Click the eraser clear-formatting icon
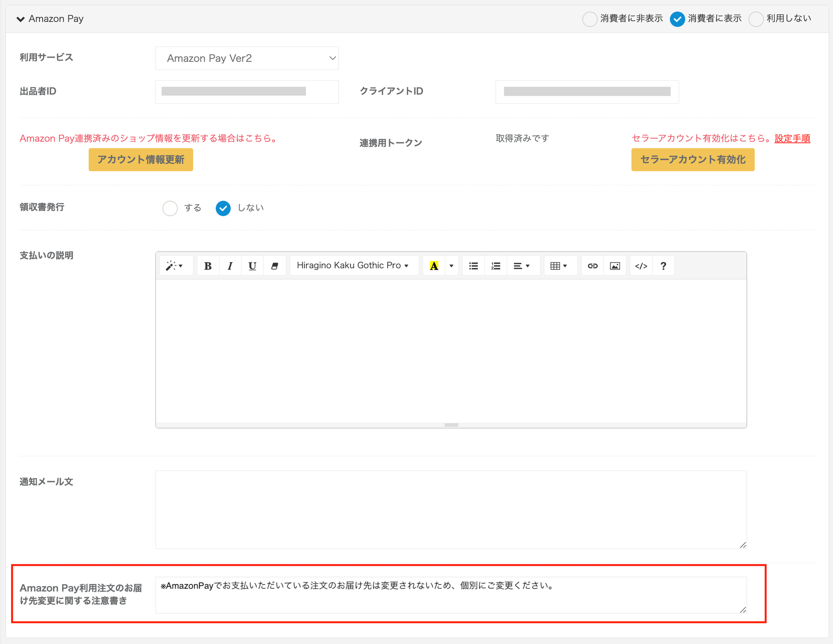This screenshot has width=833, height=644. 275,266
